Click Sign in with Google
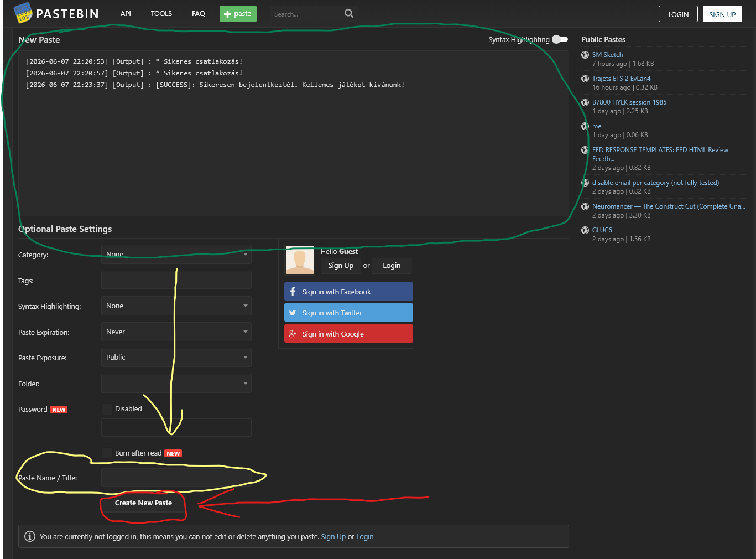The width and height of the screenshot is (756, 559). (348, 334)
